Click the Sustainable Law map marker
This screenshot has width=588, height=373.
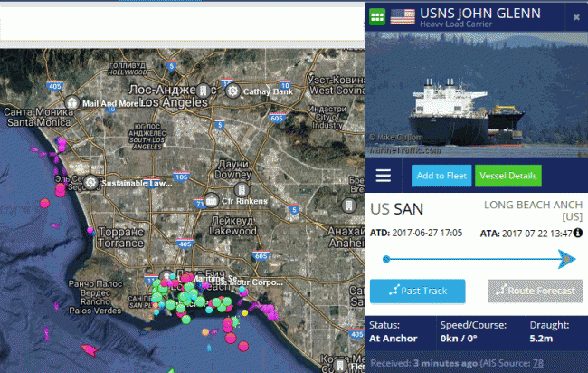pos(90,182)
